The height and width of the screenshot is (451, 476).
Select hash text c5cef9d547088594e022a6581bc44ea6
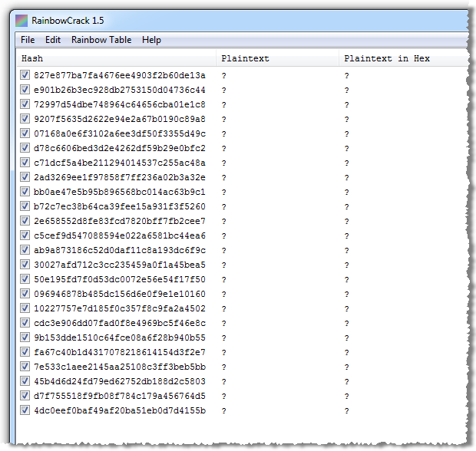click(x=120, y=235)
